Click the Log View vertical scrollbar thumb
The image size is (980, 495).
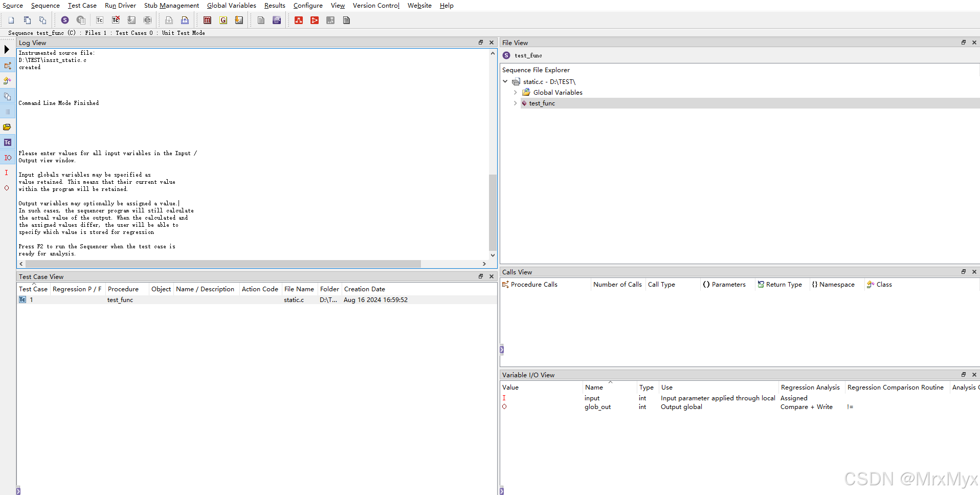(493, 212)
